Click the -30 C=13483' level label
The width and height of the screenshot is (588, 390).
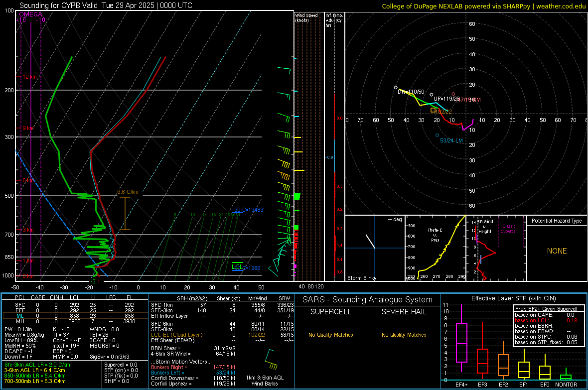[x=248, y=210]
